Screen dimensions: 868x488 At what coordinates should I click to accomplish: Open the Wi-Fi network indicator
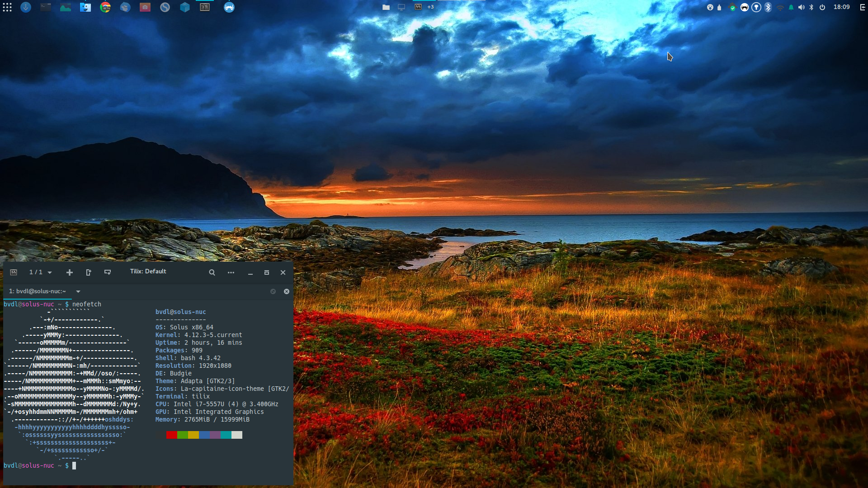pyautogui.click(x=780, y=7)
